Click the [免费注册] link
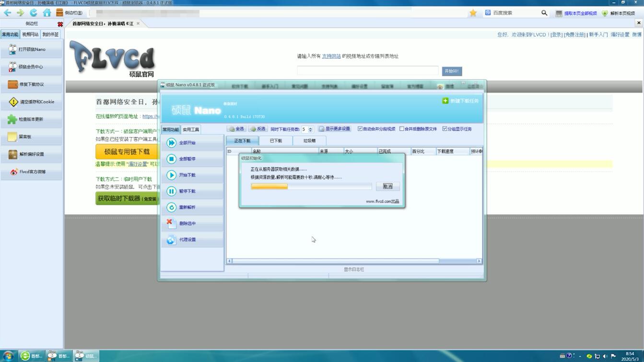644x362 pixels. click(x=574, y=35)
